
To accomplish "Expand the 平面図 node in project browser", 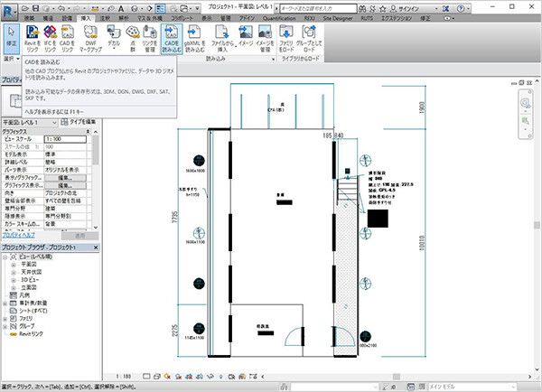I will point(14,265).
